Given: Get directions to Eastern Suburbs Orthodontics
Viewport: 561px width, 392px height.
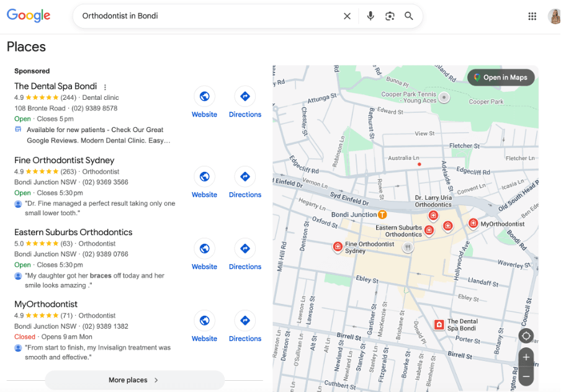Looking at the screenshot, I should 245,254.
